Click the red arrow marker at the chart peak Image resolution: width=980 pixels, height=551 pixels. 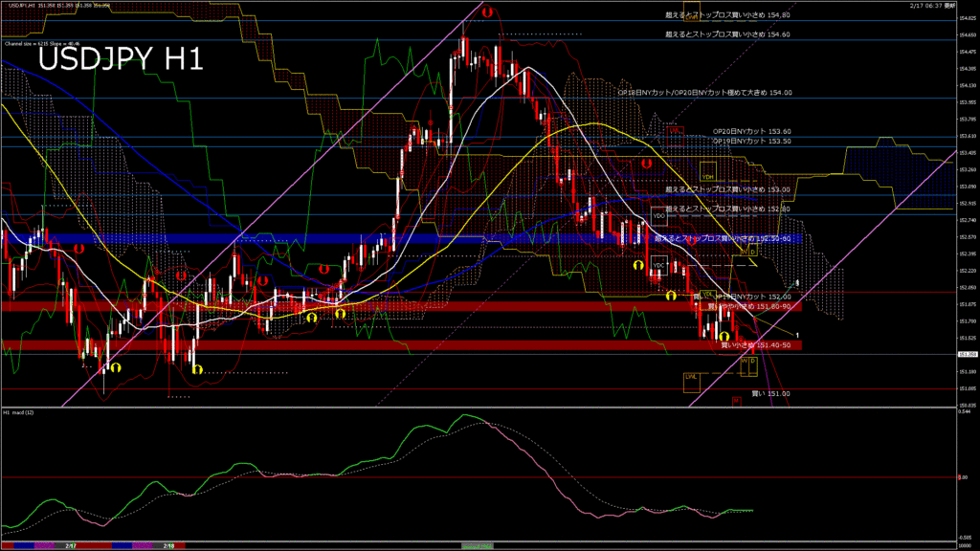point(486,13)
